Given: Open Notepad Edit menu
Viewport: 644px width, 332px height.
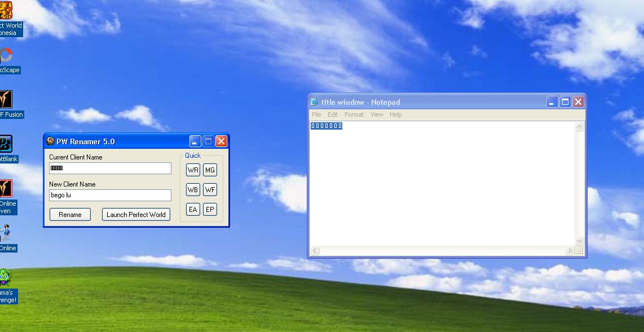Looking at the screenshot, I should tap(333, 114).
